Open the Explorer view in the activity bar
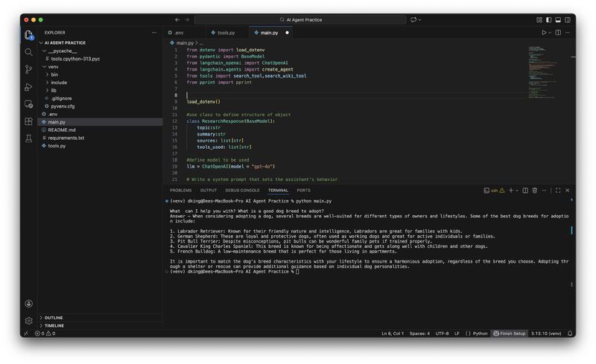 pos(28,35)
